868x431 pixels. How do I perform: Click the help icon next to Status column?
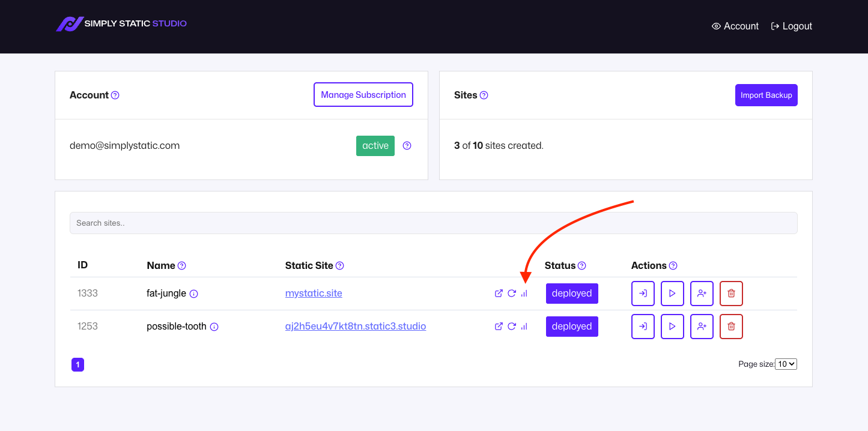coord(582,266)
